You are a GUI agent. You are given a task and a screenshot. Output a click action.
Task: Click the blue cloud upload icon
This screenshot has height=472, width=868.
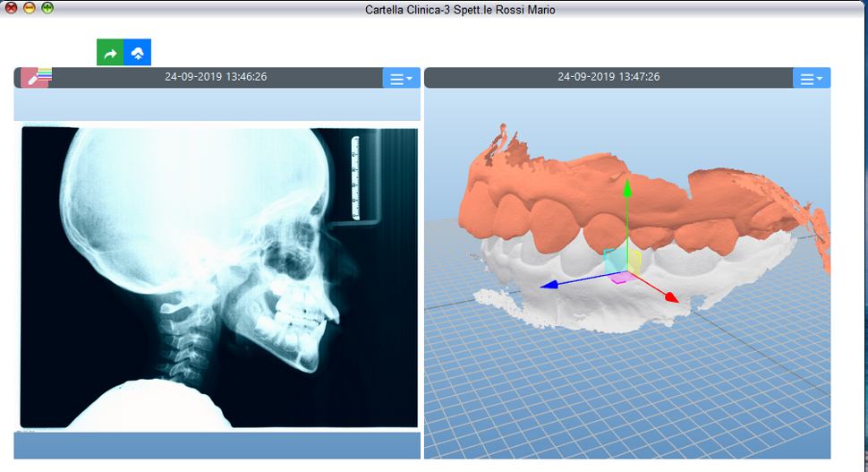click(x=137, y=53)
